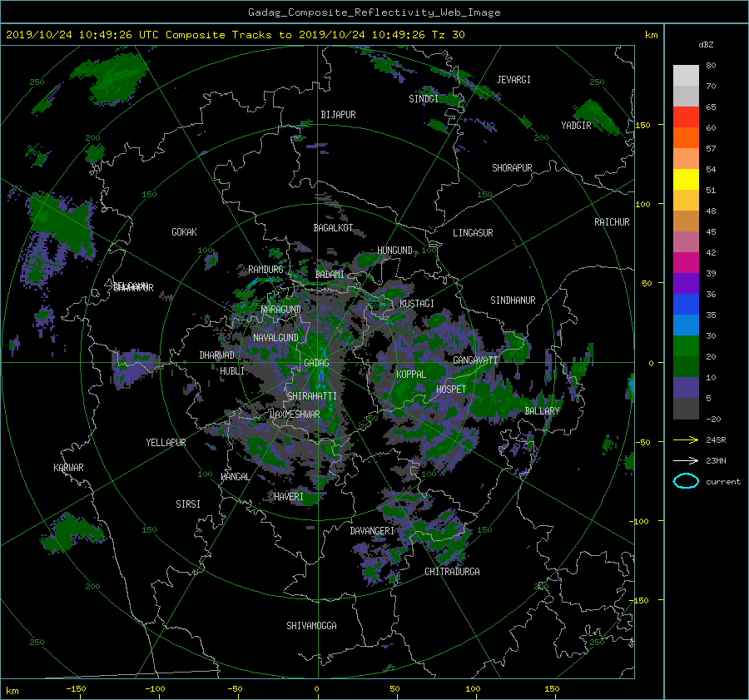Click the SHIVAMOGGA city label

point(311,626)
